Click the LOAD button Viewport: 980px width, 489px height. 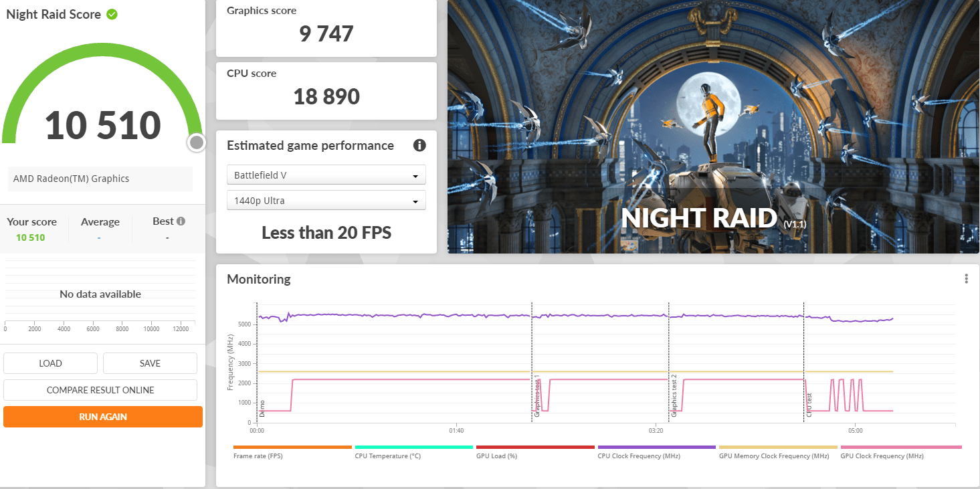pyautogui.click(x=50, y=363)
